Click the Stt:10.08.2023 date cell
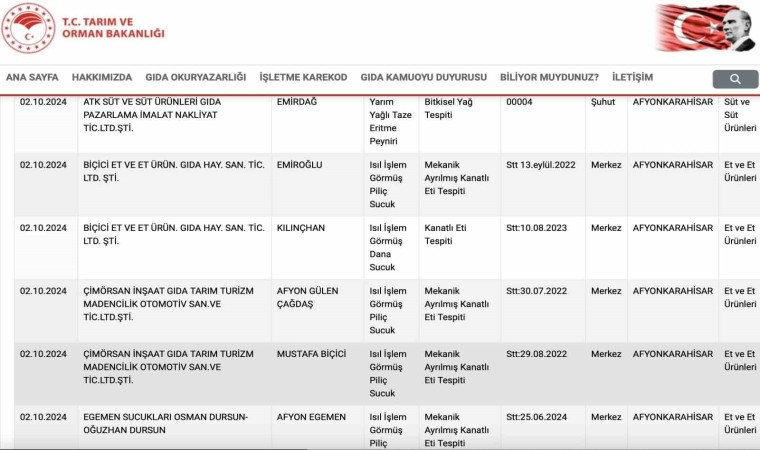This screenshot has height=450, width=760. point(536,228)
